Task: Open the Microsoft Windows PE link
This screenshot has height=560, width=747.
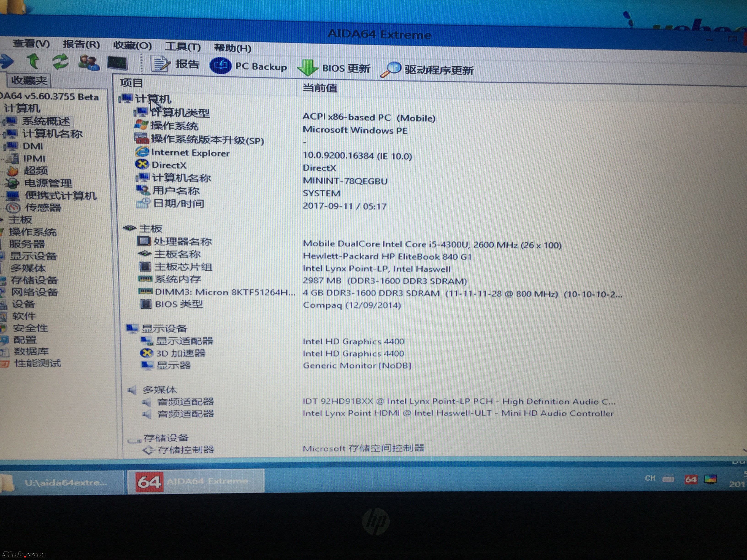Action: (355, 130)
